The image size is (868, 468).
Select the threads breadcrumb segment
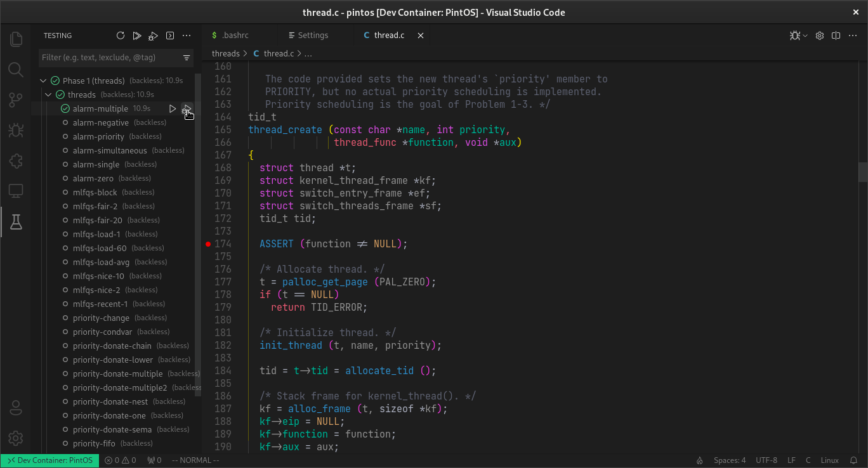click(225, 54)
